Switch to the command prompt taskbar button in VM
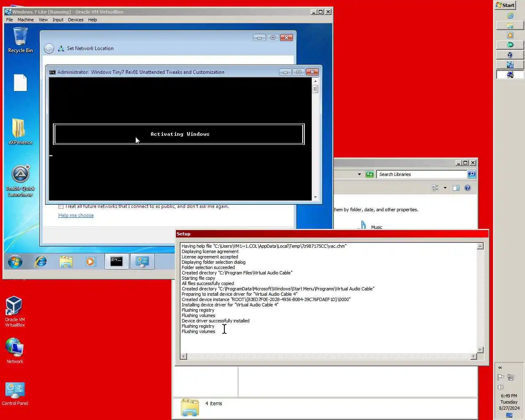This screenshot has height=420, width=525. pyautogui.click(x=116, y=261)
